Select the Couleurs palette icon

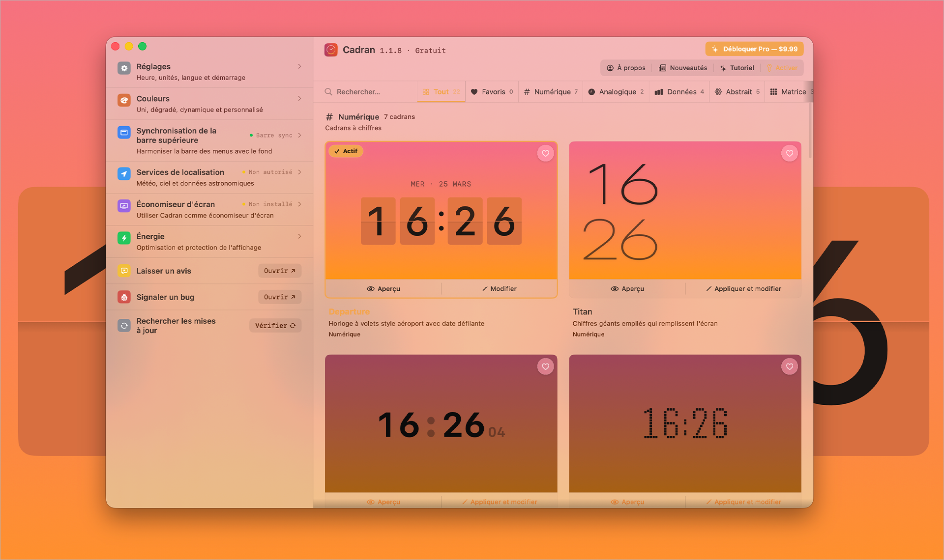[x=123, y=100]
